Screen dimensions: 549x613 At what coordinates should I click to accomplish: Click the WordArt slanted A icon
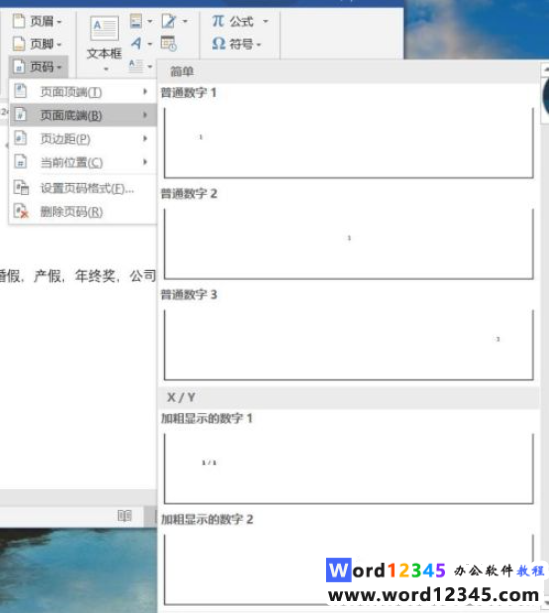click(x=136, y=43)
